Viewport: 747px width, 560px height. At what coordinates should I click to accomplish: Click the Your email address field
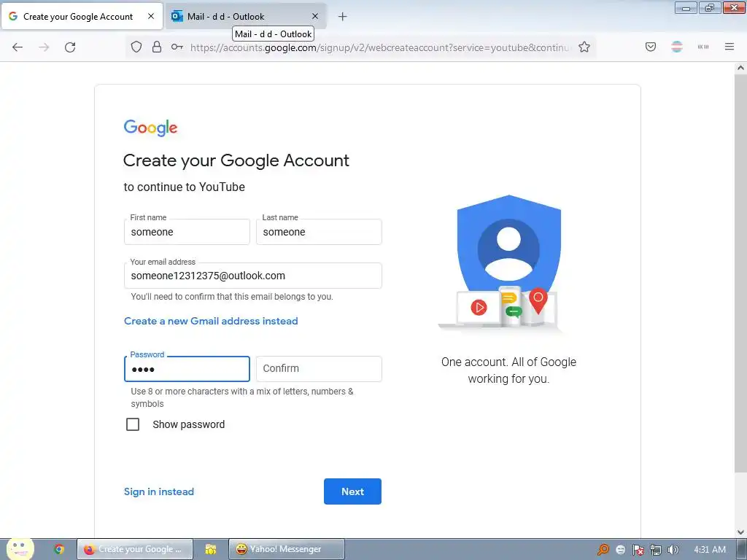(x=252, y=276)
